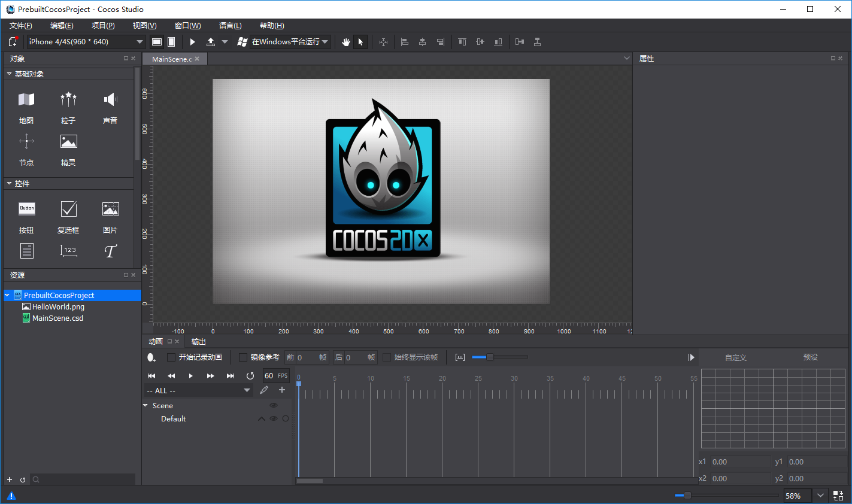Click the align vertical center icon
The height and width of the screenshot is (504, 852).
click(480, 42)
